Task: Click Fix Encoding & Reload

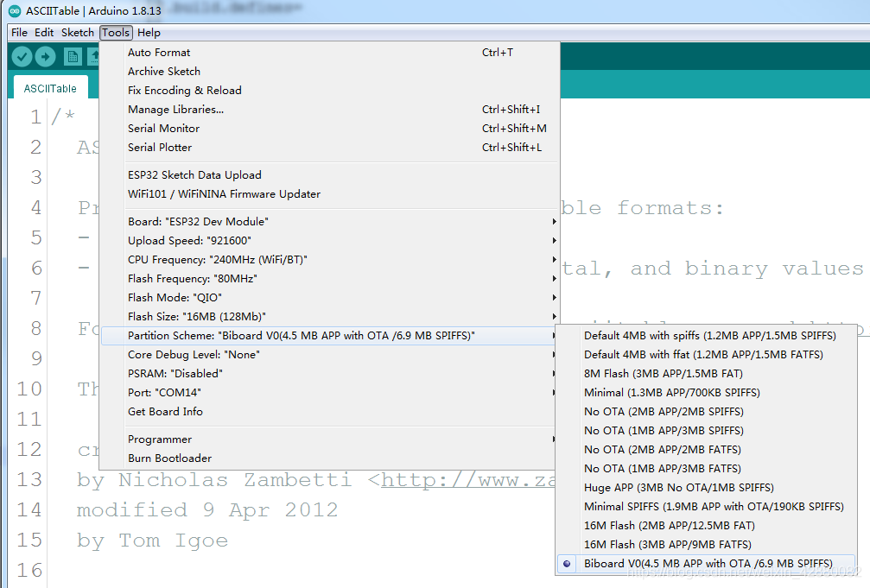Action: coord(329,91)
